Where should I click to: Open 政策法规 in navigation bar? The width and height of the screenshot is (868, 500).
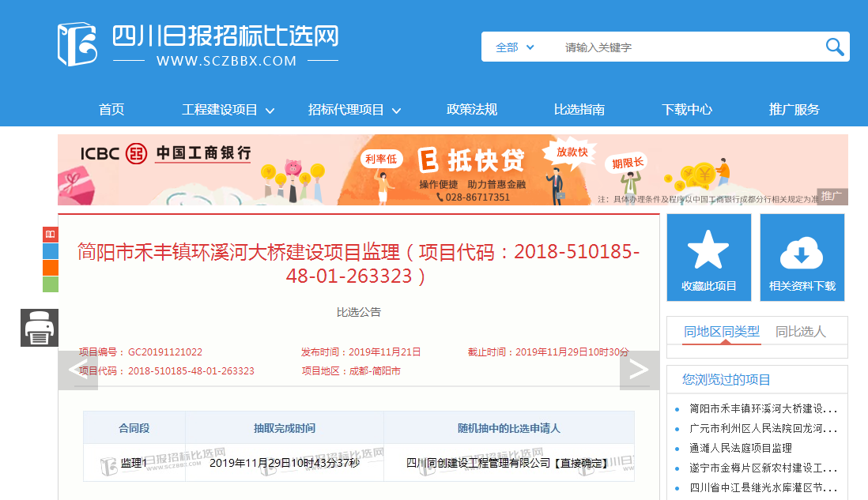(472, 110)
